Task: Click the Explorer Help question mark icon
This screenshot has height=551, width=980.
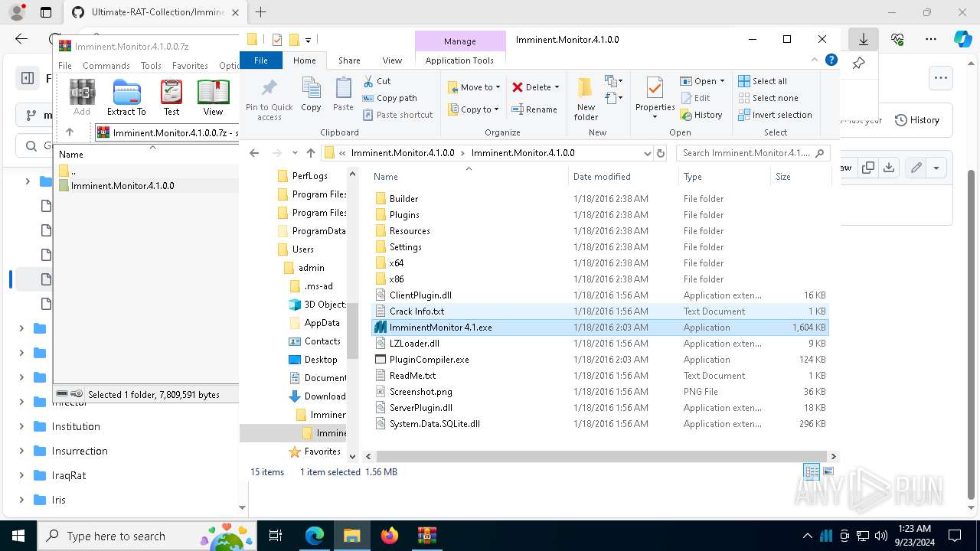Action: point(831,60)
